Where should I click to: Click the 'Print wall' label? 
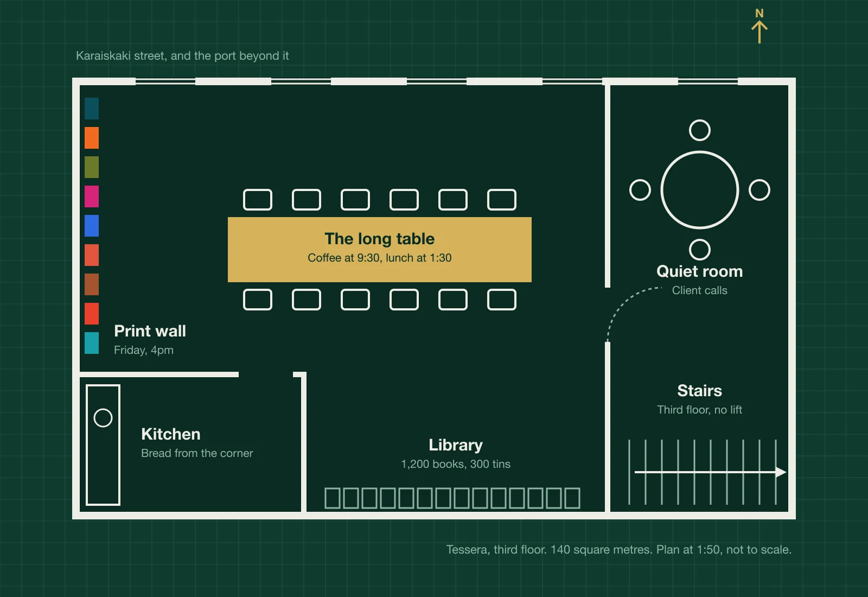(x=150, y=331)
